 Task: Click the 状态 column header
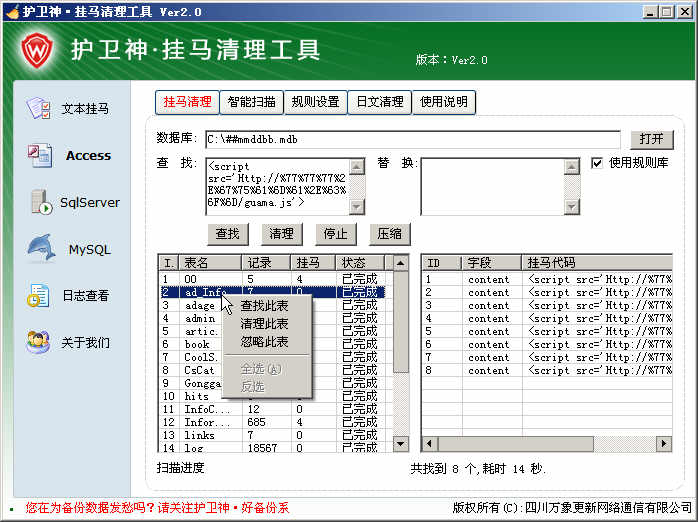coord(360,263)
